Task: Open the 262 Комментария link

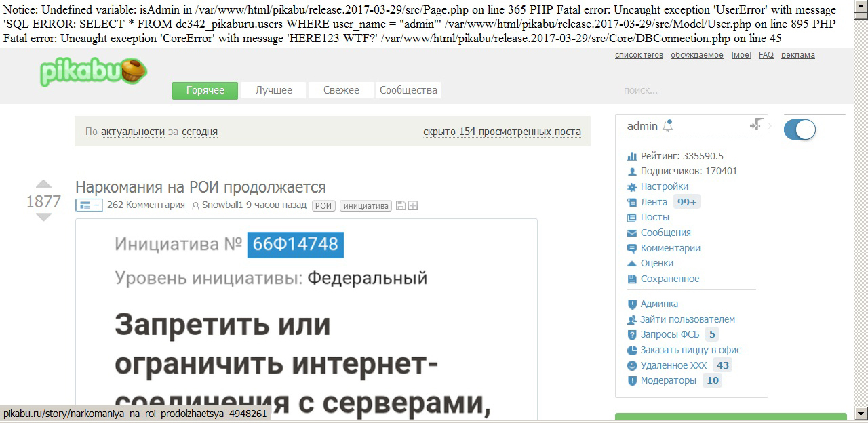Action: pos(146,205)
